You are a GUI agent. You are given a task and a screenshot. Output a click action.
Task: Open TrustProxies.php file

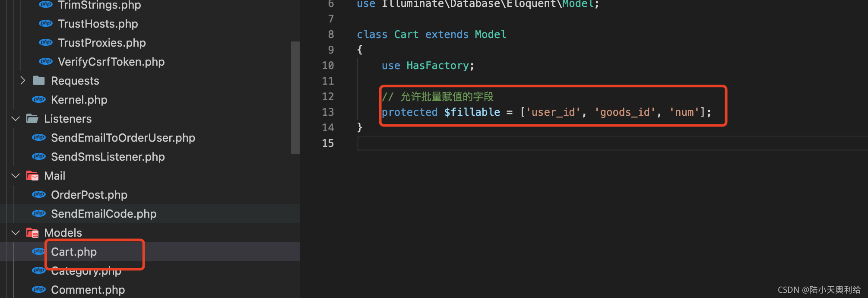[x=102, y=43]
